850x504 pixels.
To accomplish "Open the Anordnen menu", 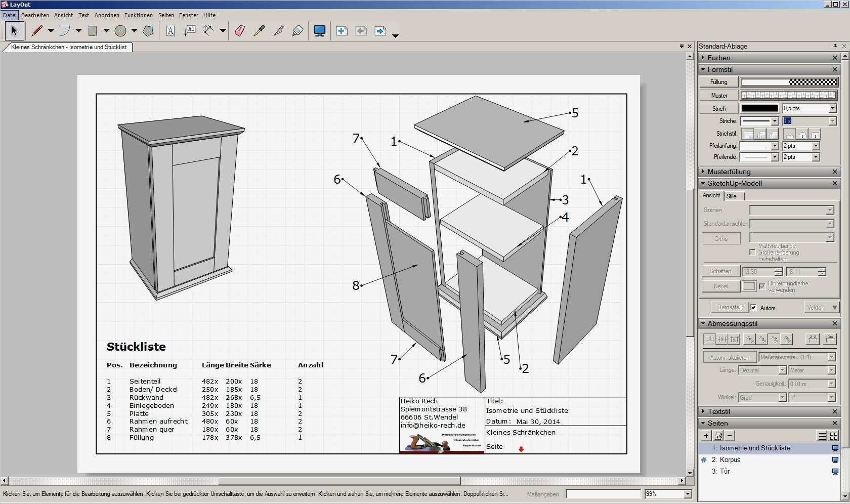I will click(107, 15).
